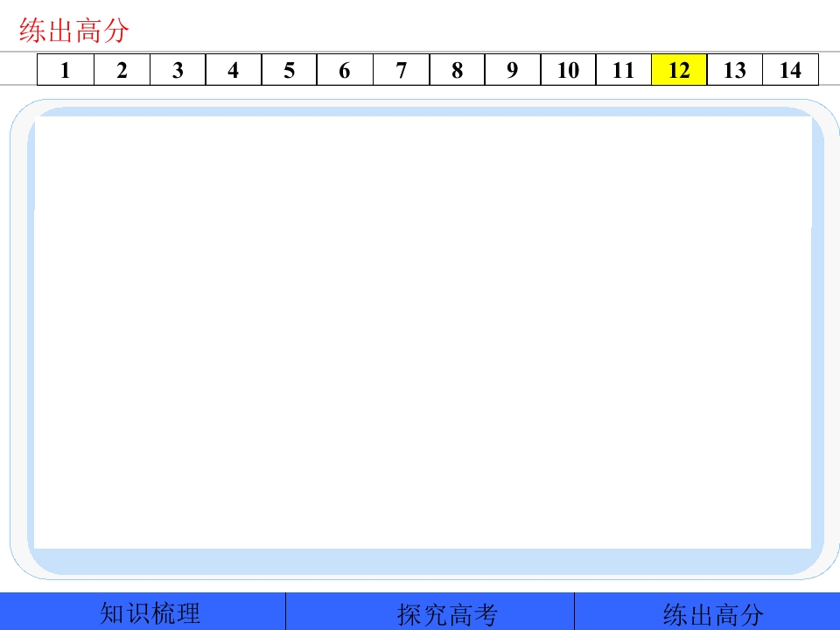Open the 知识梳理 section tab

click(x=143, y=612)
